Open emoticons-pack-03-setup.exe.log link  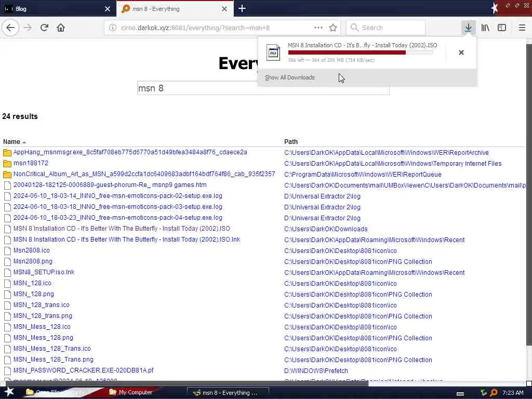pos(118,207)
